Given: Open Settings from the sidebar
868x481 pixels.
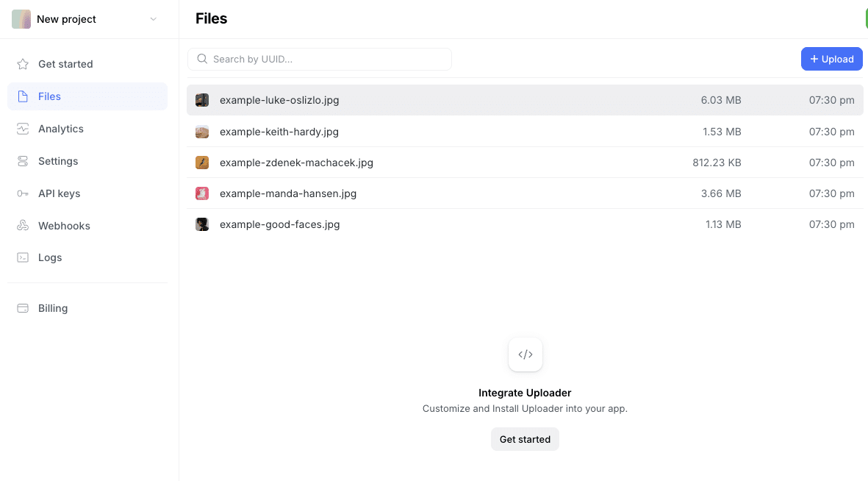Looking at the screenshot, I should pyautogui.click(x=87, y=161).
